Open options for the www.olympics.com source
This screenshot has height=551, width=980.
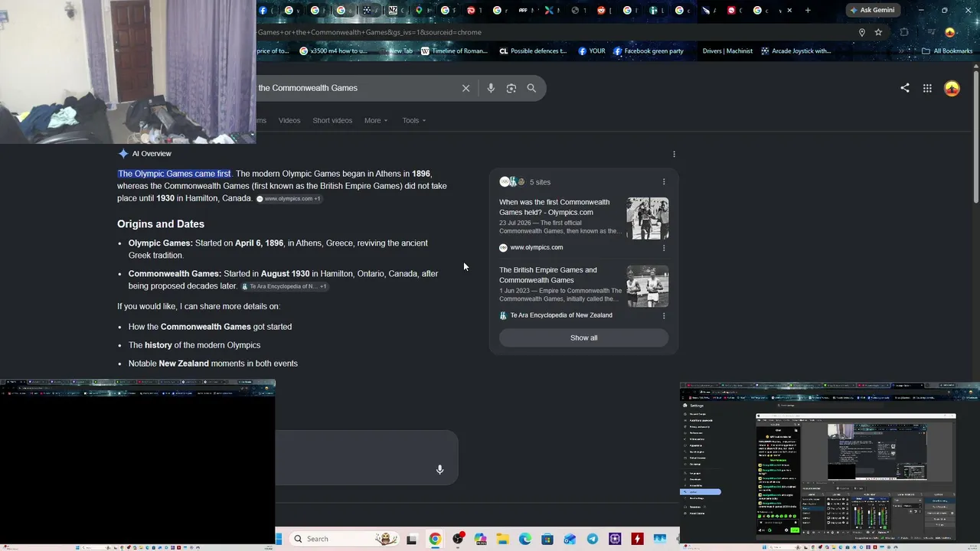[x=664, y=248]
